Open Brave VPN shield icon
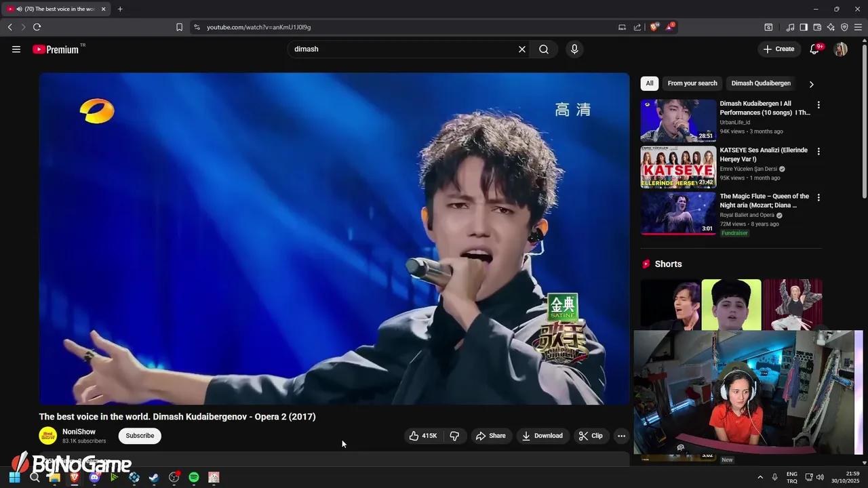Image resolution: width=868 pixels, height=488 pixels. click(844, 27)
